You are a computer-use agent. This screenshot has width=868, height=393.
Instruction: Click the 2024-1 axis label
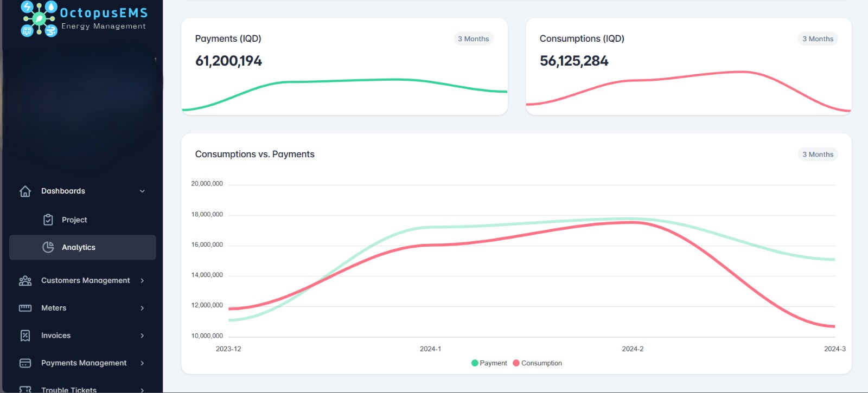[430, 349]
